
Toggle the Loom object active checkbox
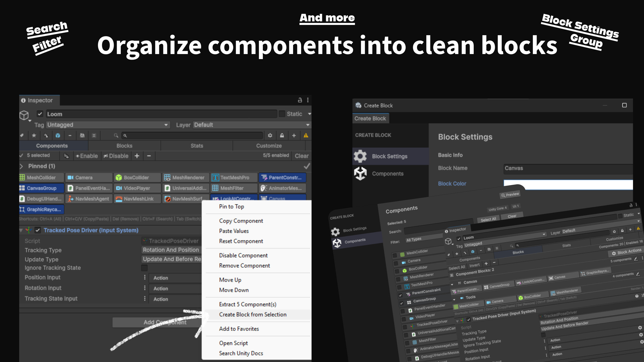click(x=40, y=114)
